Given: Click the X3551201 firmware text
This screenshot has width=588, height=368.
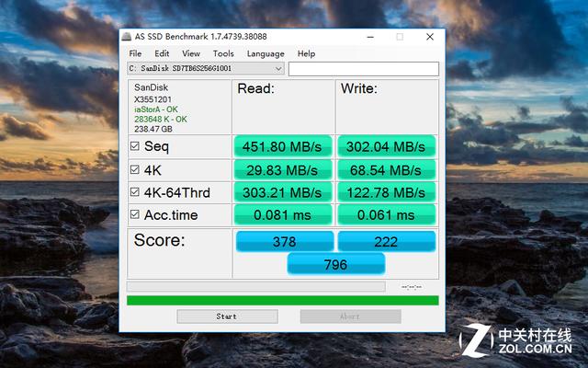Looking at the screenshot, I should (153, 99).
